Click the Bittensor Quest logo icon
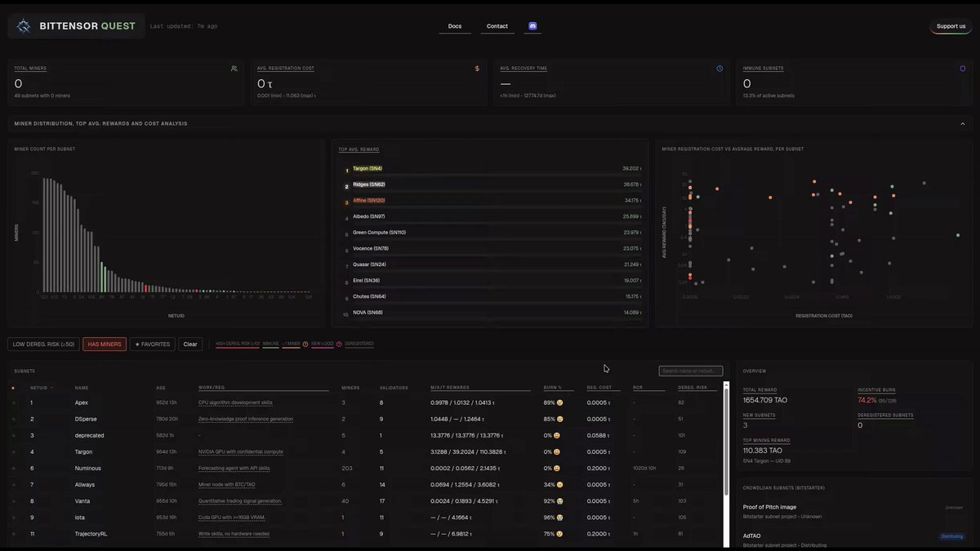This screenshot has width=980, height=551. point(24,26)
